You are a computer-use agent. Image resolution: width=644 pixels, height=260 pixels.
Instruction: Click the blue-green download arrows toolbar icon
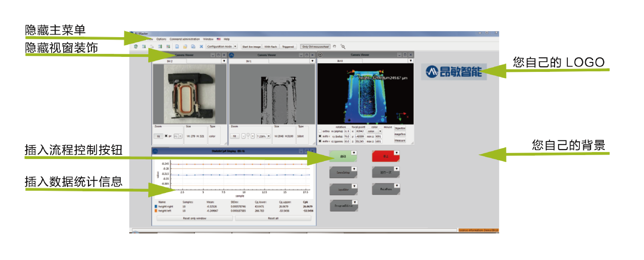tap(144, 47)
